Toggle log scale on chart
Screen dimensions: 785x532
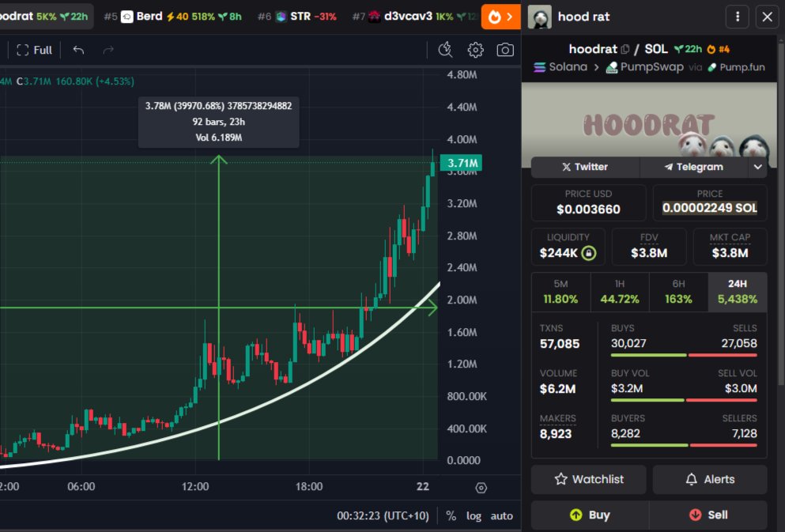pyautogui.click(x=474, y=516)
